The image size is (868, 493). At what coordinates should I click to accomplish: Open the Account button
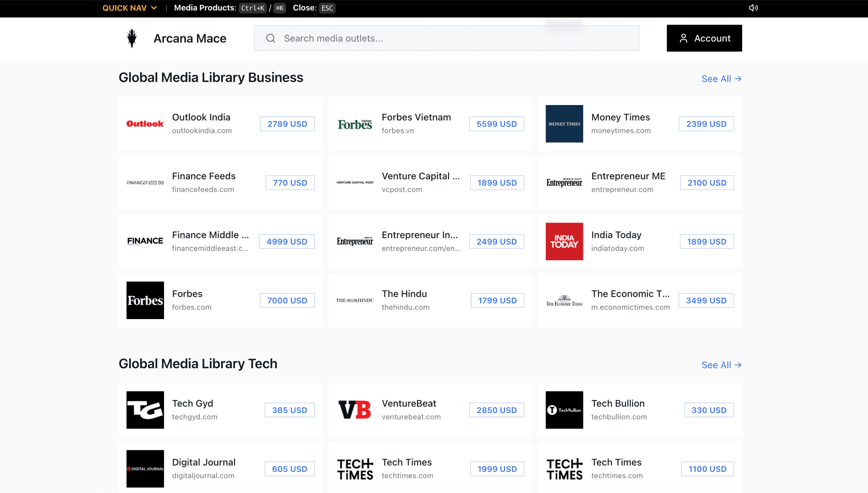[x=704, y=38]
